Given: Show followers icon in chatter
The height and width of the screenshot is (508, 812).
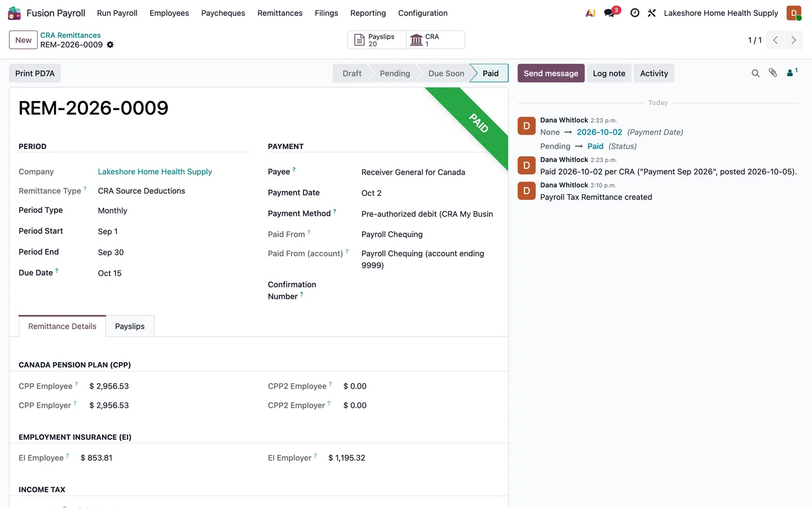Looking at the screenshot, I should coord(792,72).
